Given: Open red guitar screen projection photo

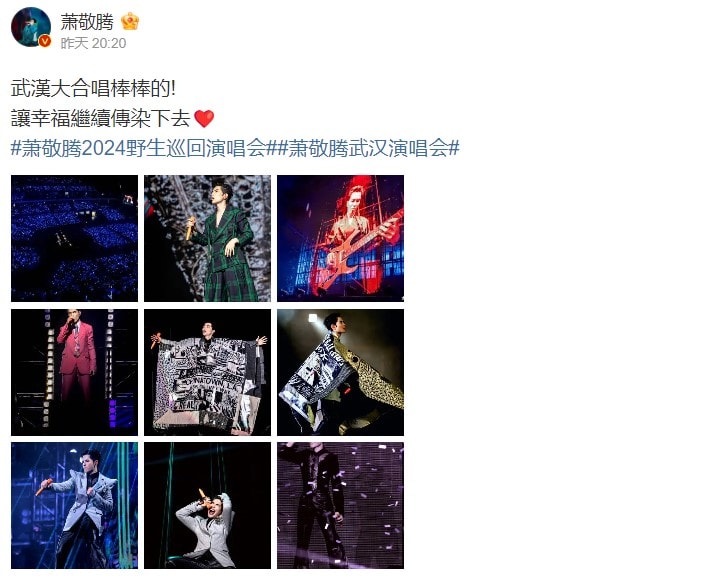Looking at the screenshot, I should pos(340,238).
